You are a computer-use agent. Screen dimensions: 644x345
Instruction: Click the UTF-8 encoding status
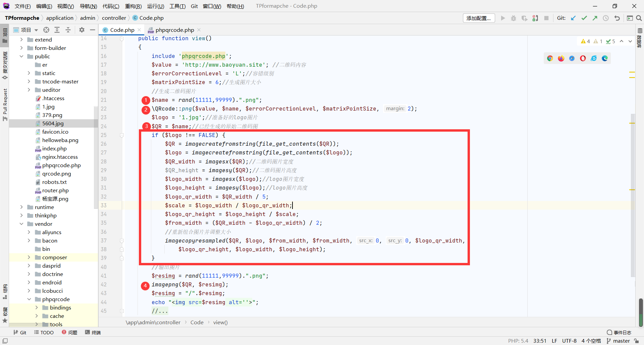pyautogui.click(x=569, y=341)
